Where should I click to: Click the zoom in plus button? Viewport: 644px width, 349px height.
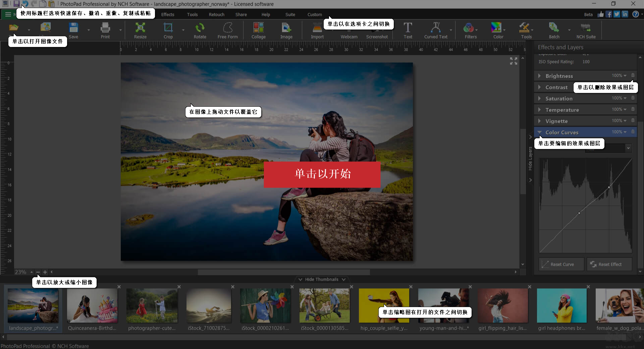[x=45, y=272]
